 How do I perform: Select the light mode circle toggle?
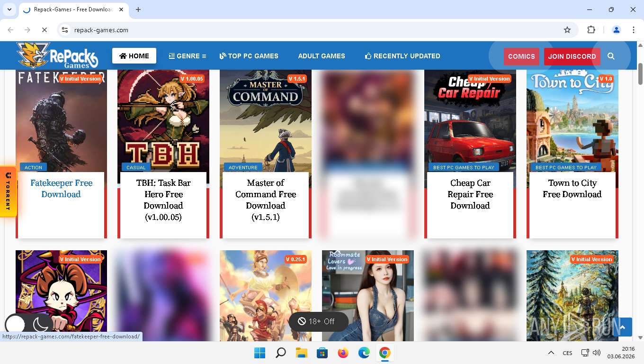(x=15, y=325)
